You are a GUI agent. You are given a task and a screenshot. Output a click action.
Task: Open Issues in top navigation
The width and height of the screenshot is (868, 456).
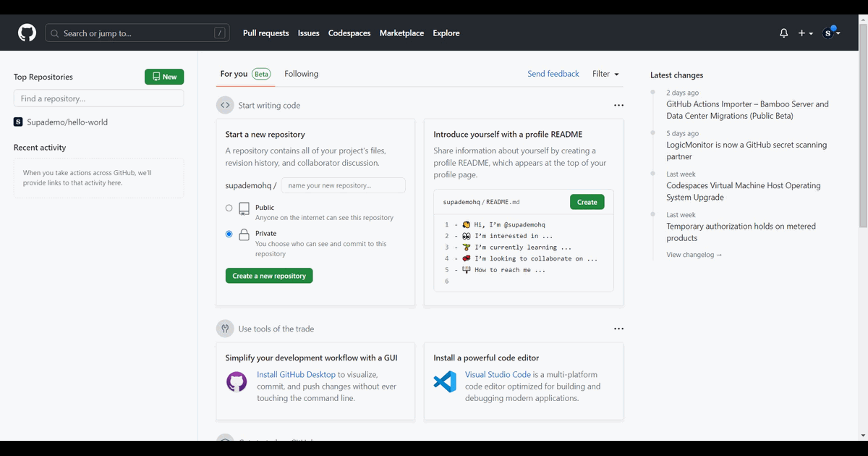pos(309,33)
